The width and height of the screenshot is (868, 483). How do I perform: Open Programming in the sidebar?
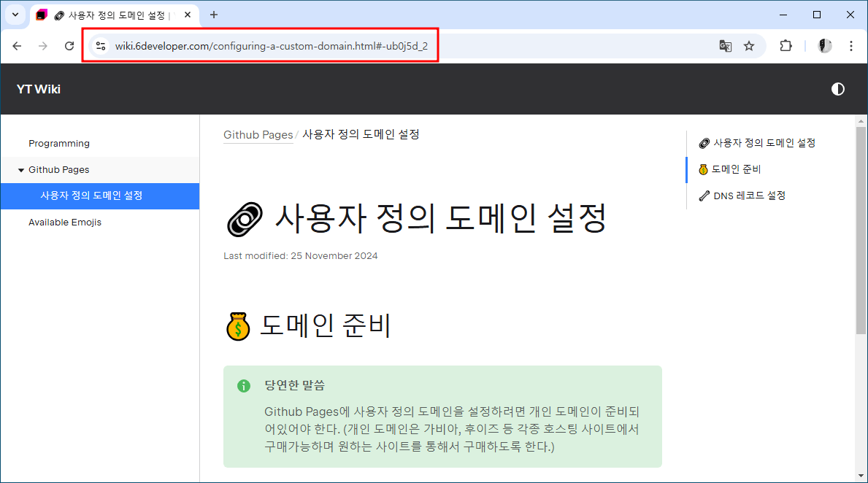point(59,144)
